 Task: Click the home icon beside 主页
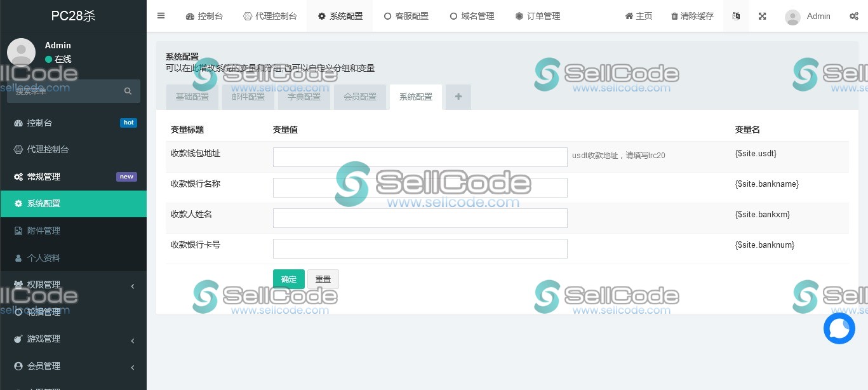coord(629,17)
